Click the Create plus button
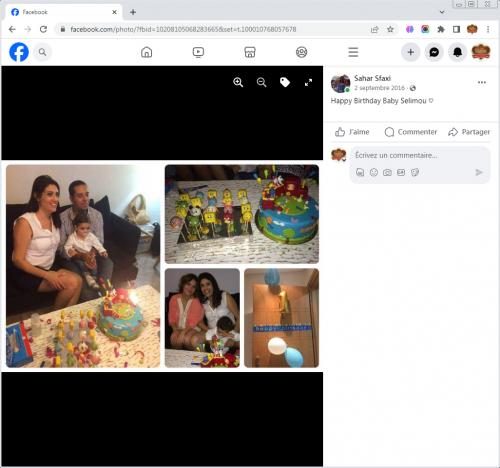This screenshot has width=500, height=468. click(411, 52)
